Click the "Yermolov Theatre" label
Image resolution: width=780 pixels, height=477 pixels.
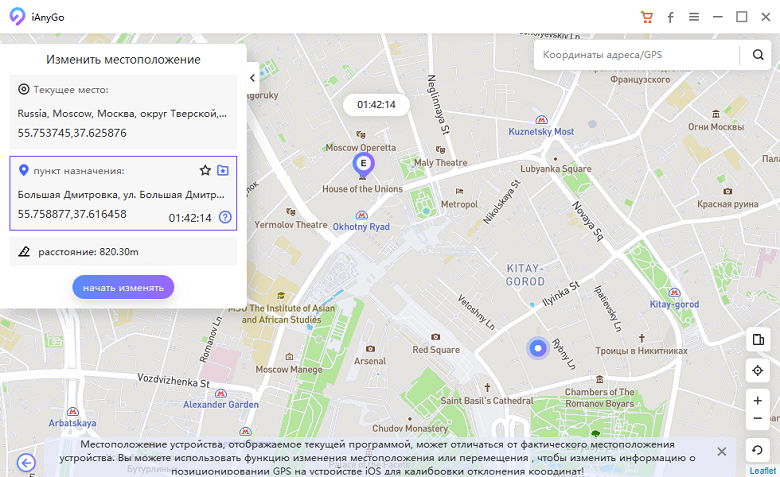(291, 225)
